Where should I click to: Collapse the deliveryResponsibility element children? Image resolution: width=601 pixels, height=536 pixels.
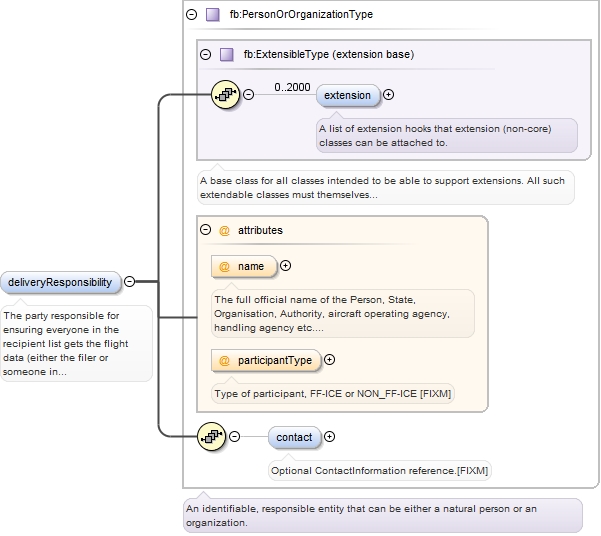point(129,282)
